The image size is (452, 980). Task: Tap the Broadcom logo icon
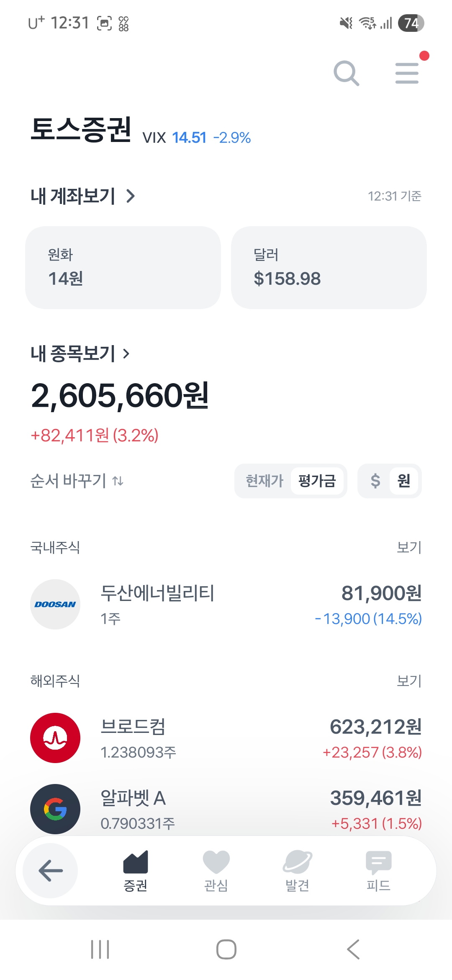pos(55,738)
